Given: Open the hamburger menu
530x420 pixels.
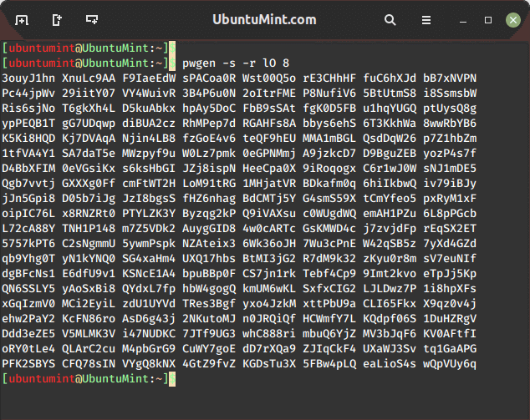Looking at the screenshot, I should (426, 20).
